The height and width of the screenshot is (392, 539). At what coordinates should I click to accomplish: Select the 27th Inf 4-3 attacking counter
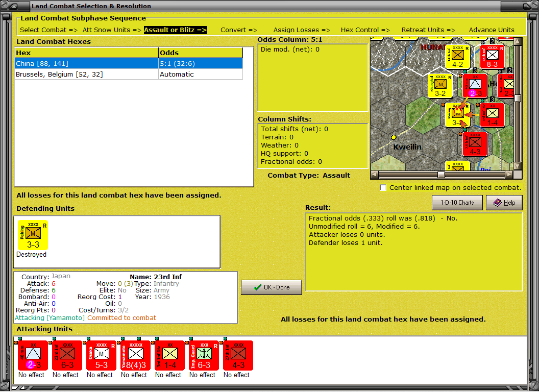tap(238, 356)
